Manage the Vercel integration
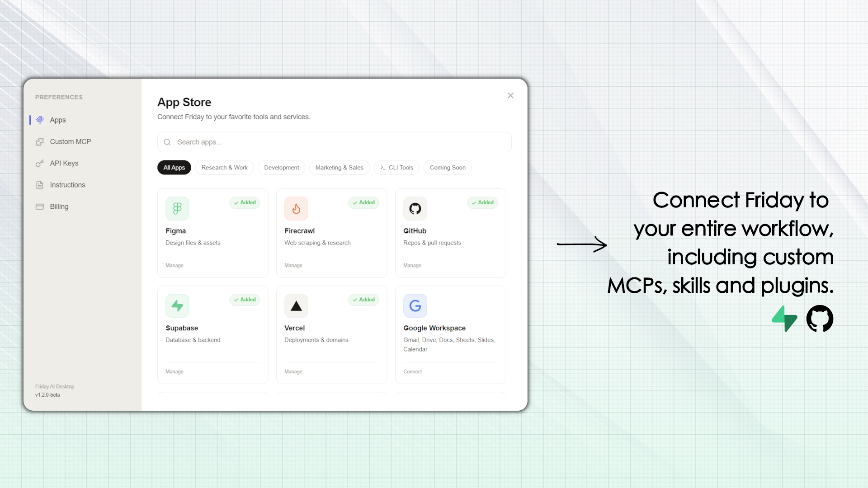The height and width of the screenshot is (488, 868). click(293, 371)
